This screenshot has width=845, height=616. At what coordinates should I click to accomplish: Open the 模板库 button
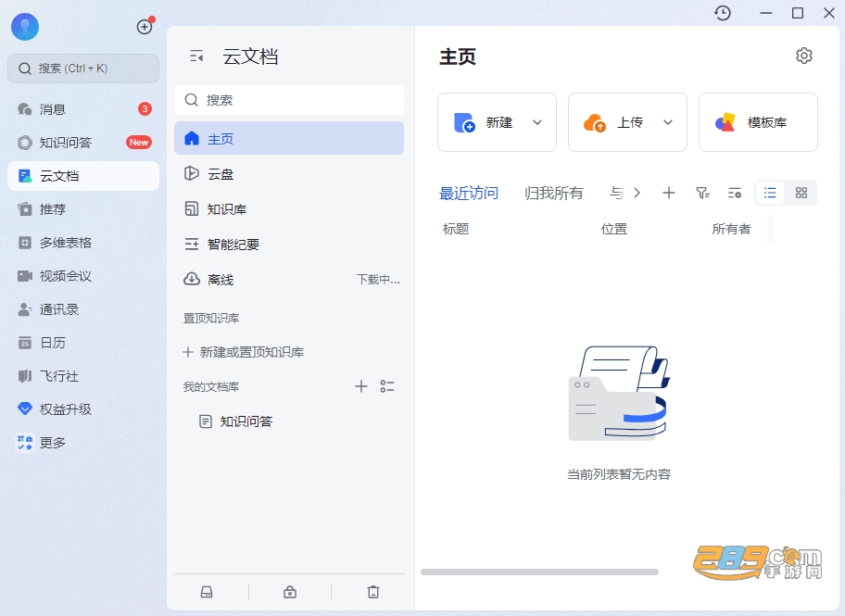pyautogui.click(x=758, y=122)
